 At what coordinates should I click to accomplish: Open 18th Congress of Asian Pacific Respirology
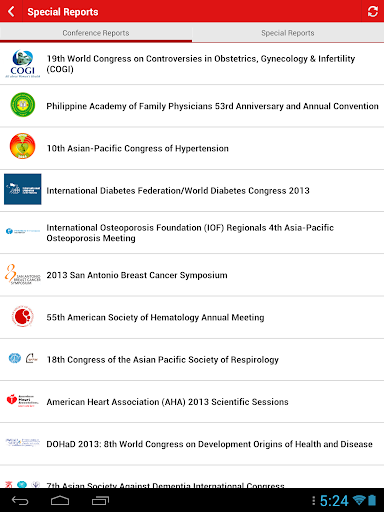tap(192, 360)
